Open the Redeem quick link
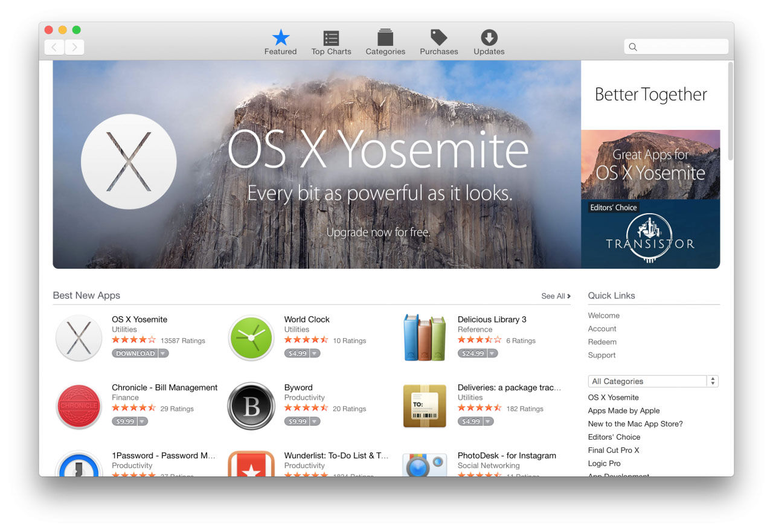This screenshot has width=773, height=532. [602, 342]
